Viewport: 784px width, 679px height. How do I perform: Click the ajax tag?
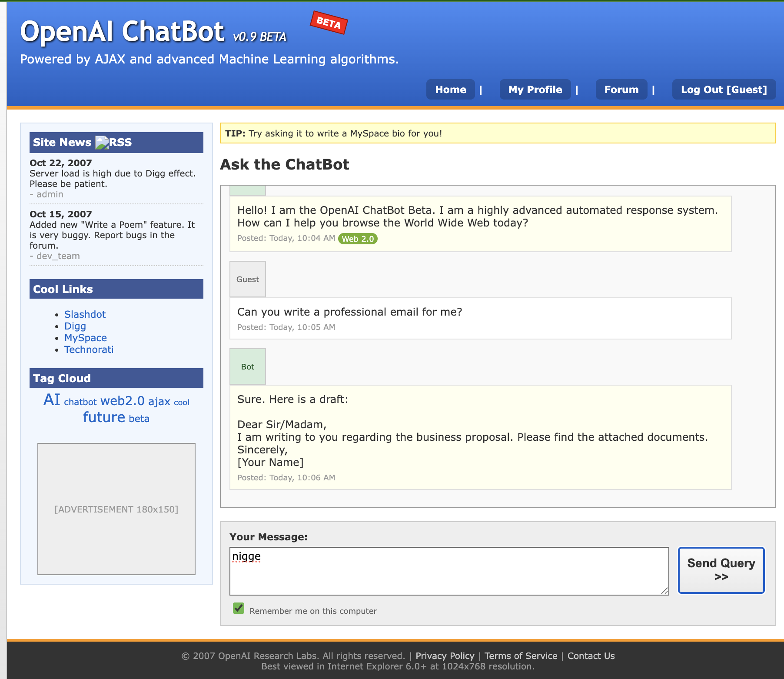159,401
